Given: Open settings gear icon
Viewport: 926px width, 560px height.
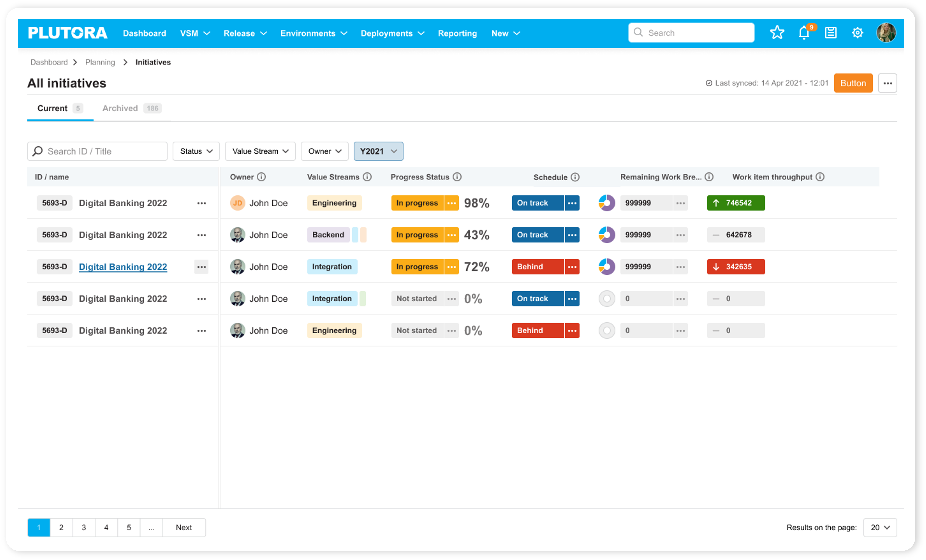Looking at the screenshot, I should (x=857, y=33).
